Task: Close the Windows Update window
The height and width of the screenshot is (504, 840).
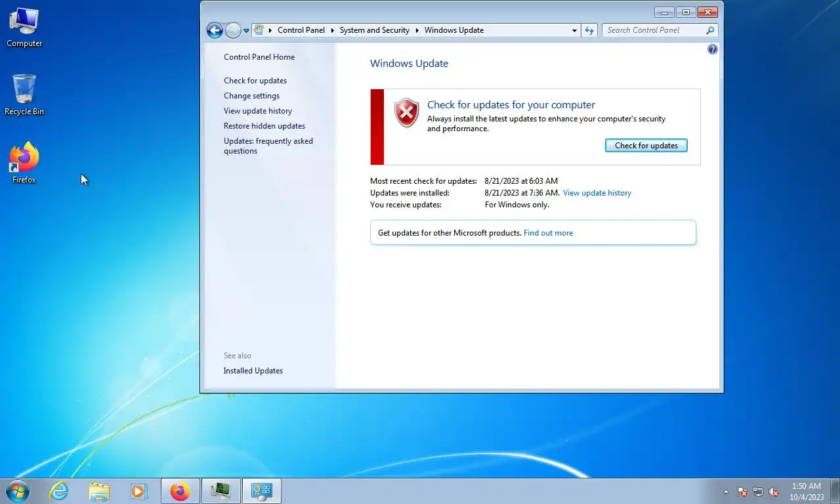Action: pos(707,12)
